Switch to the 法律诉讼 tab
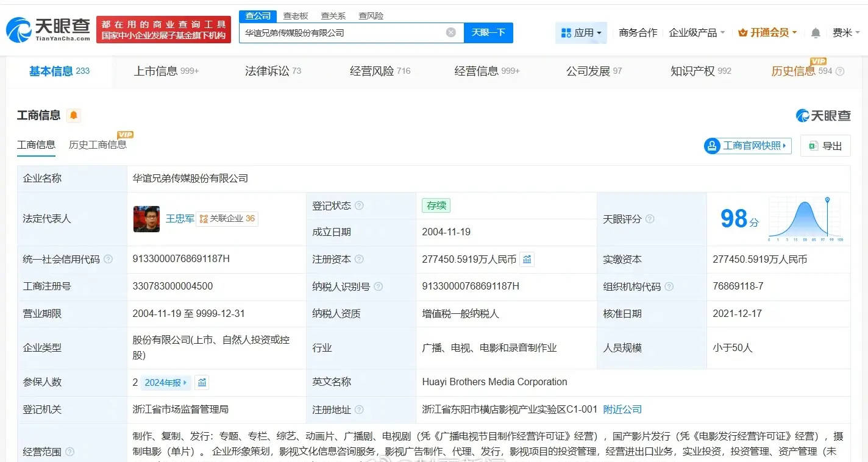The height and width of the screenshot is (462, 868). 272,71
